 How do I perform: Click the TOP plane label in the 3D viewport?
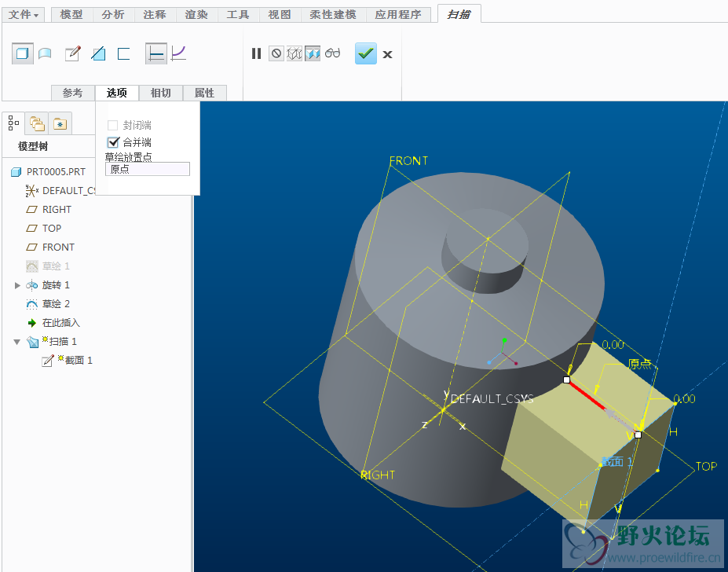706,466
